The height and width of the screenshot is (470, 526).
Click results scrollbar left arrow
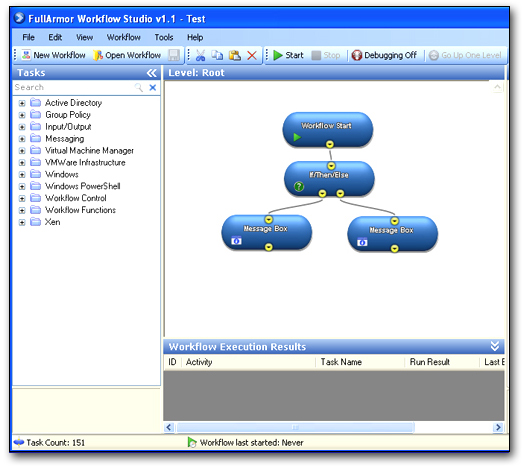coord(169,427)
